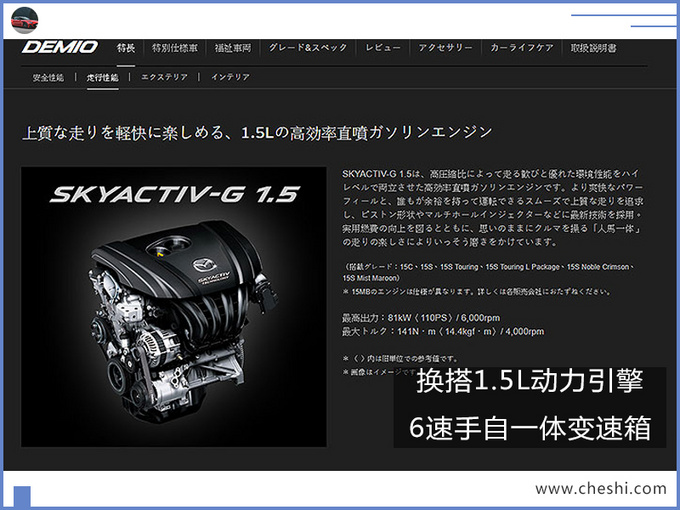680x510 pixels.
Task: Click the DEMIO logo
Action: pos(60,47)
